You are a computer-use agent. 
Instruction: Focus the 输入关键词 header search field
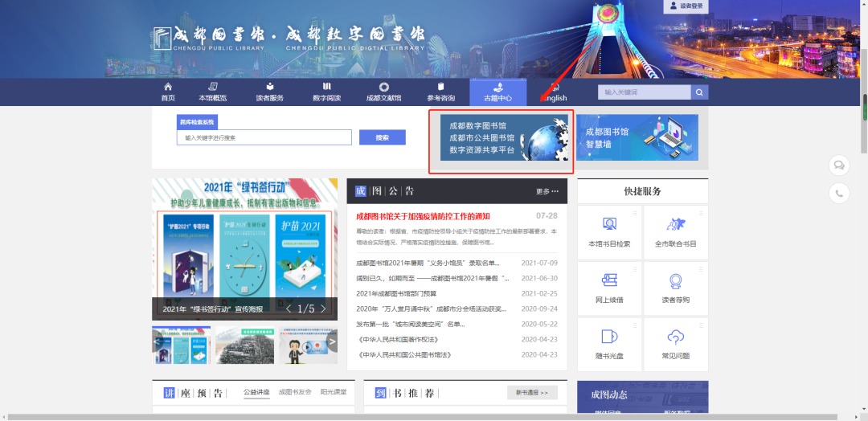[x=645, y=92]
